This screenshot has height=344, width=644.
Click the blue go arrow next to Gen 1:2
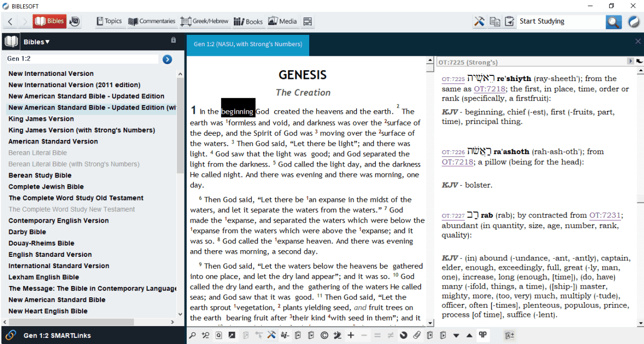[167, 59]
